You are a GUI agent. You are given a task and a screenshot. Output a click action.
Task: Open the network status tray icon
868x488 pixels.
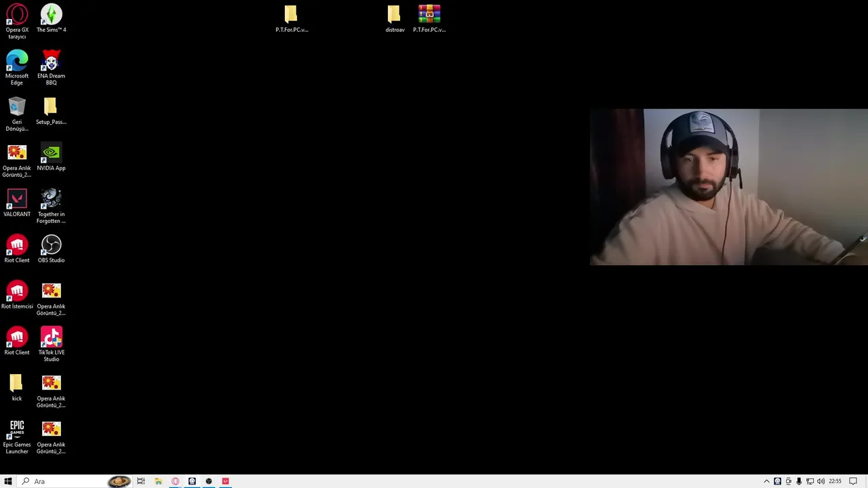(810, 481)
